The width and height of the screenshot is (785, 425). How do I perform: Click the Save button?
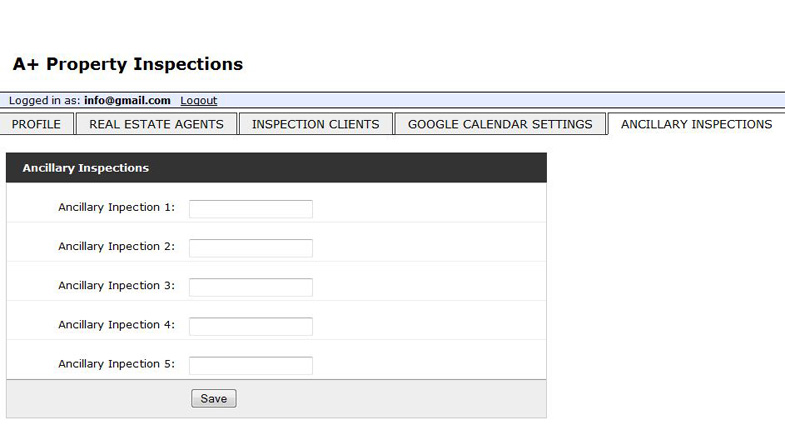point(214,398)
